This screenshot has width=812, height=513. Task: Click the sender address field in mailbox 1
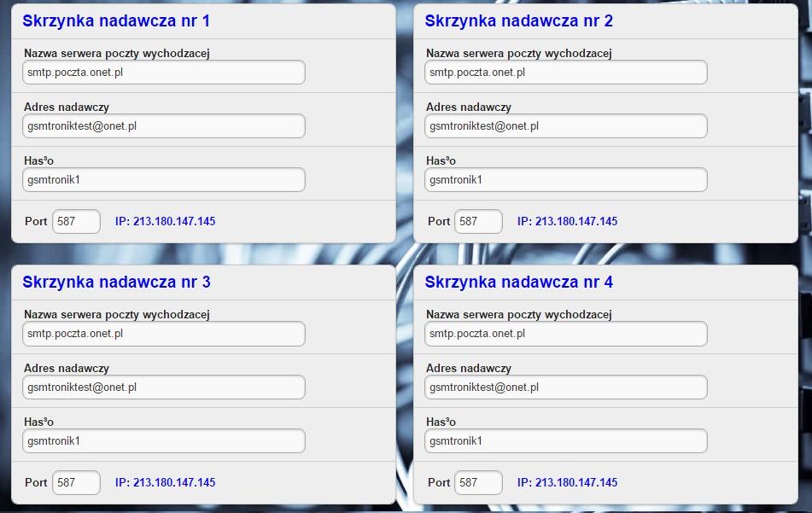[x=164, y=126]
